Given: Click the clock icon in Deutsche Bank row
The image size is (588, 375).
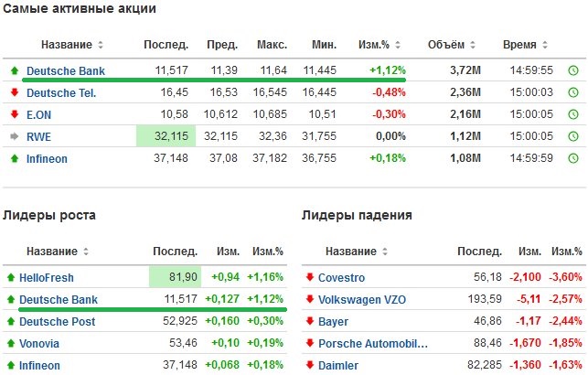Looking at the screenshot, I should [x=573, y=70].
